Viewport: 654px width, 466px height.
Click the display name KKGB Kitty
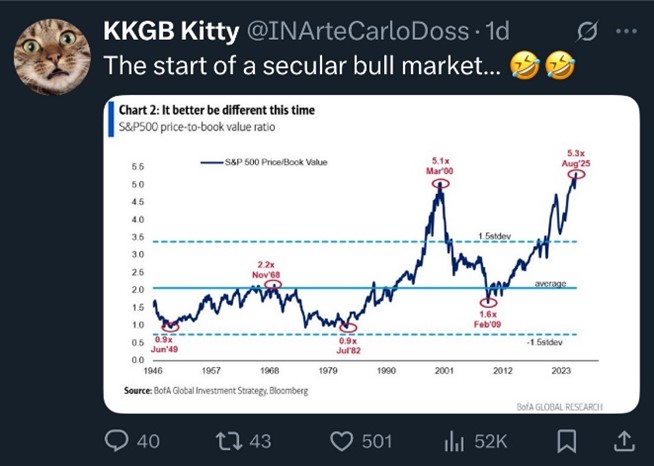coord(170,31)
